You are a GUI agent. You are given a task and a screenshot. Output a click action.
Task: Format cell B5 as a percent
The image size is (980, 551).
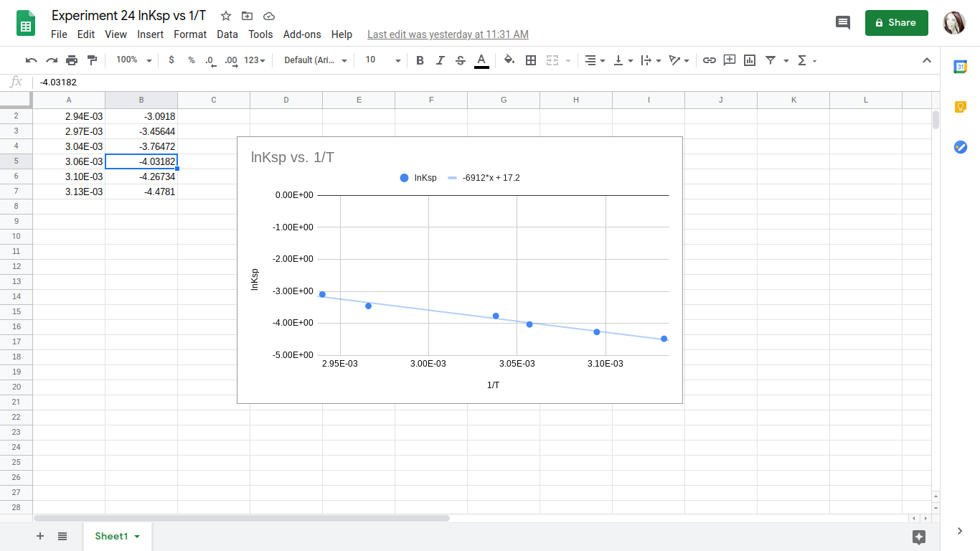coord(190,60)
